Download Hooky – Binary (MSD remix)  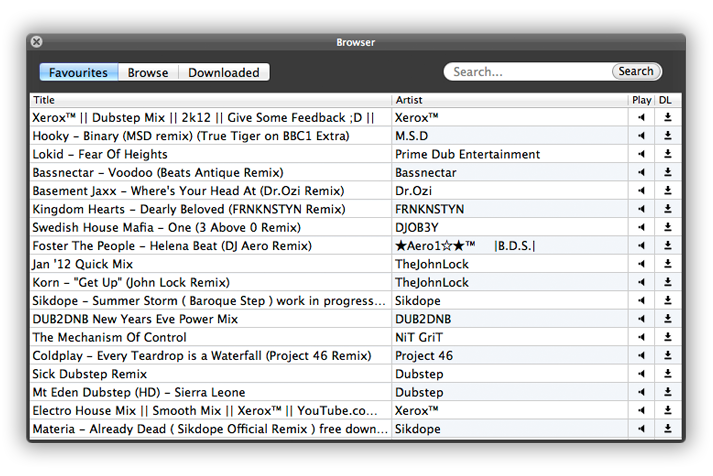[x=668, y=136]
